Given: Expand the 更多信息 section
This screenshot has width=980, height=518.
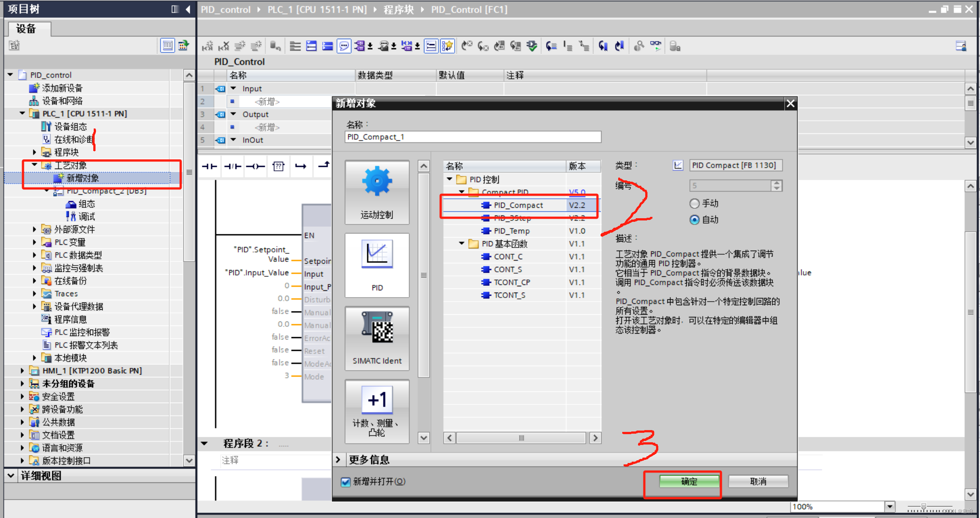Looking at the screenshot, I should pyautogui.click(x=338, y=459).
